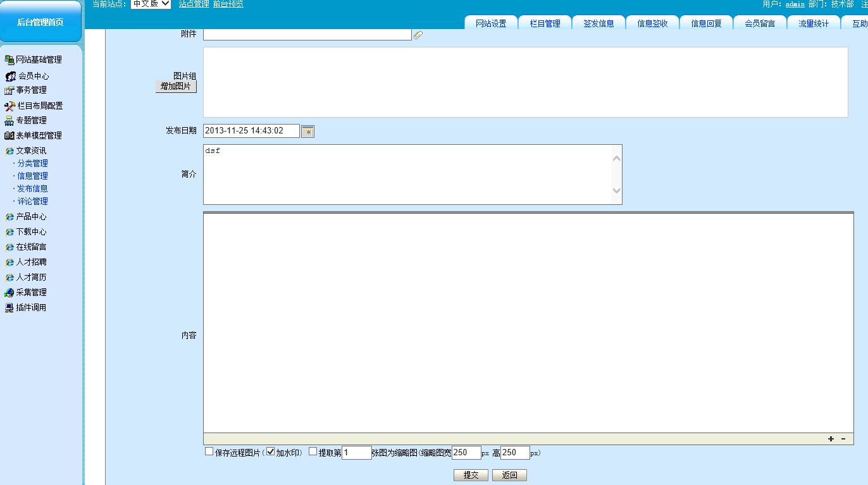Open 网站基础管理 in the sidebar
The image size is (868, 485).
39,60
